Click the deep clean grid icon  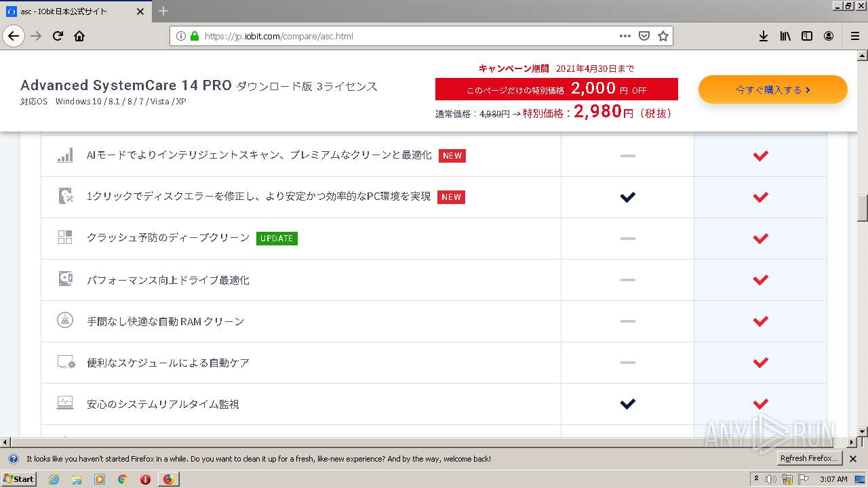pos(65,237)
